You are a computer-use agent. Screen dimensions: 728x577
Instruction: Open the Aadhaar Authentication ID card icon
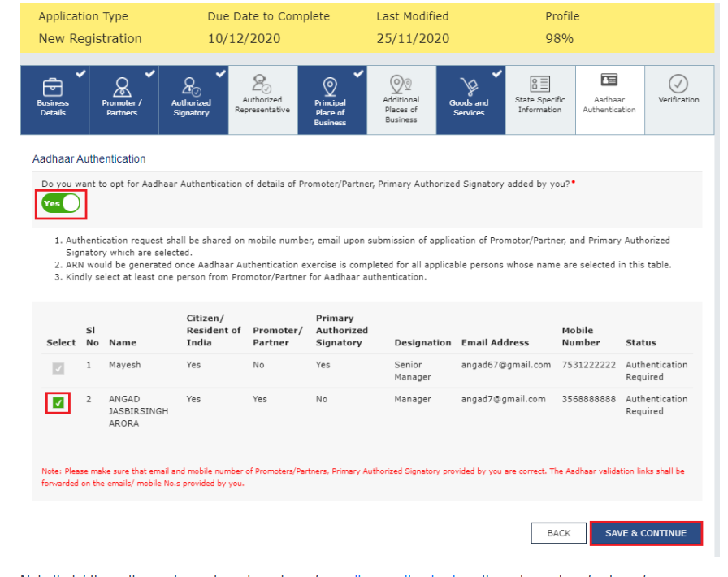(x=609, y=80)
